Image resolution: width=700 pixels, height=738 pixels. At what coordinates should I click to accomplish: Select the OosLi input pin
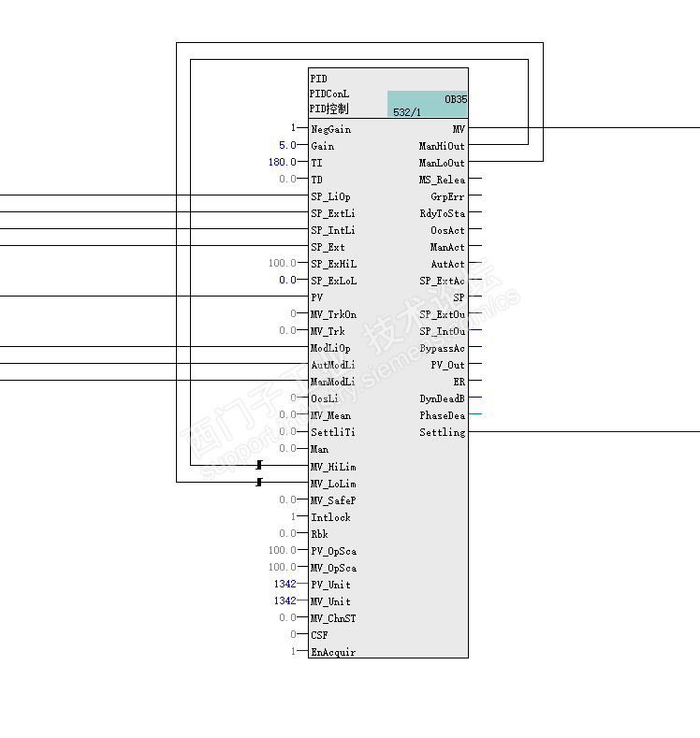pyautogui.click(x=325, y=398)
